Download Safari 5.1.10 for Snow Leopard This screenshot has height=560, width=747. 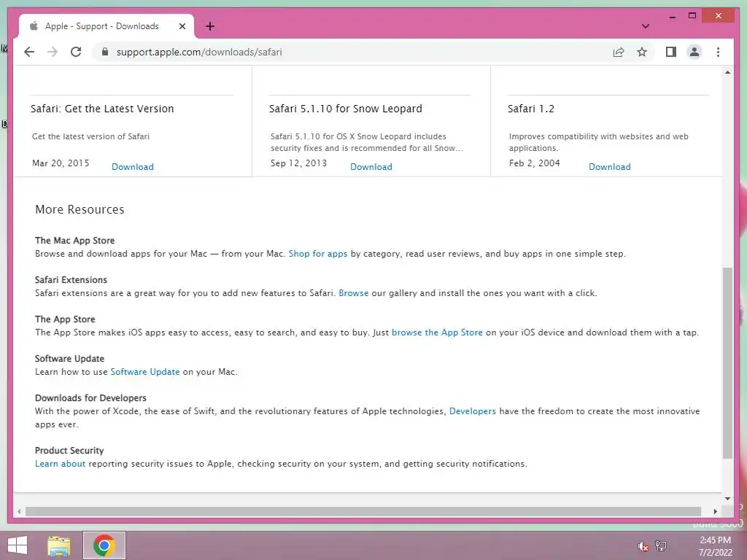point(371,167)
